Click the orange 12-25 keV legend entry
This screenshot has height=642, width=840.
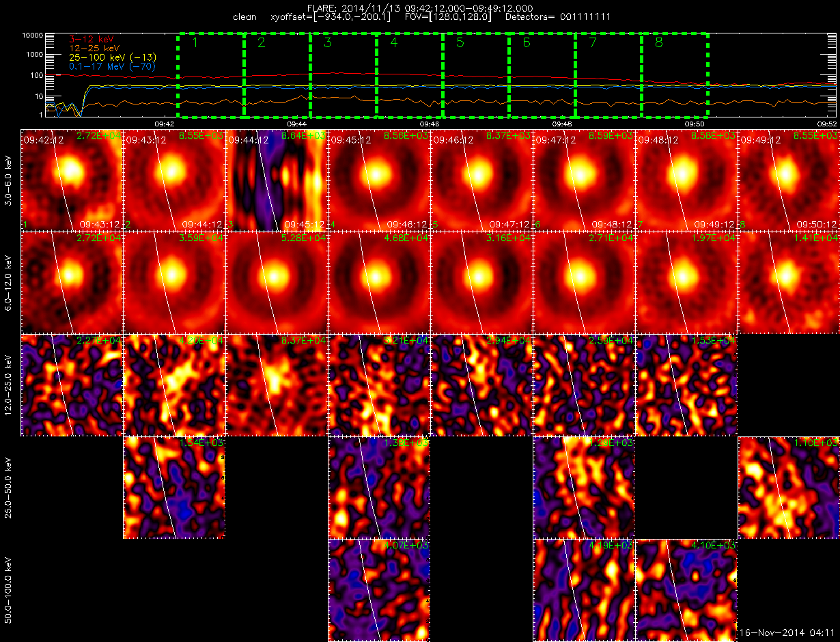pyautogui.click(x=95, y=49)
